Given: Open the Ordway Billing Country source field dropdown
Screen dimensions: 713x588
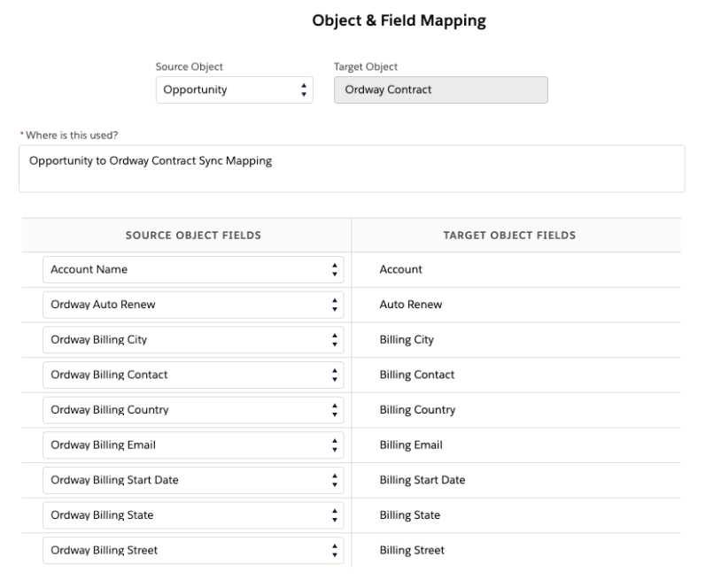Looking at the screenshot, I should (193, 410).
